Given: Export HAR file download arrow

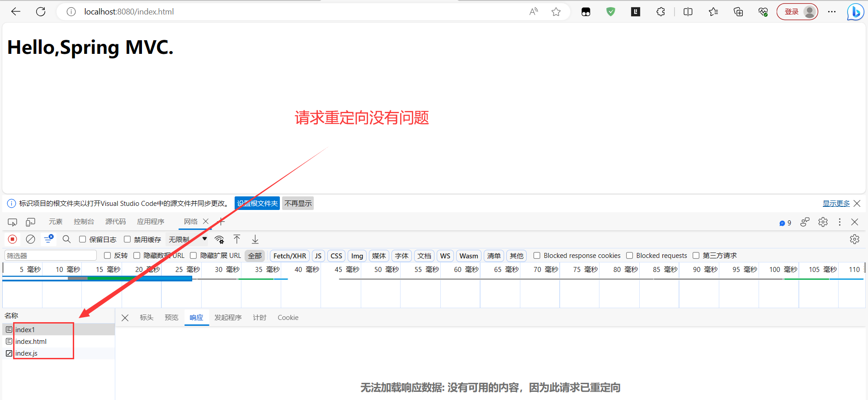Looking at the screenshot, I should [x=255, y=239].
